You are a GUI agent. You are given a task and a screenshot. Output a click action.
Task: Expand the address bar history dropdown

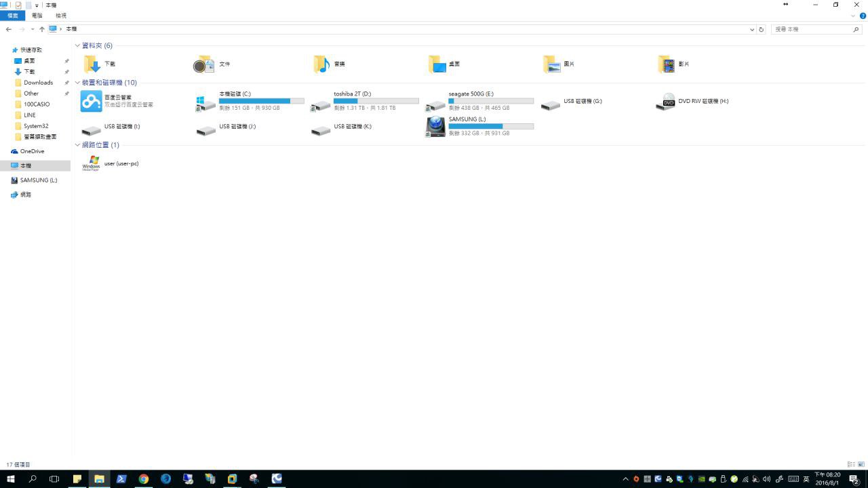751,29
